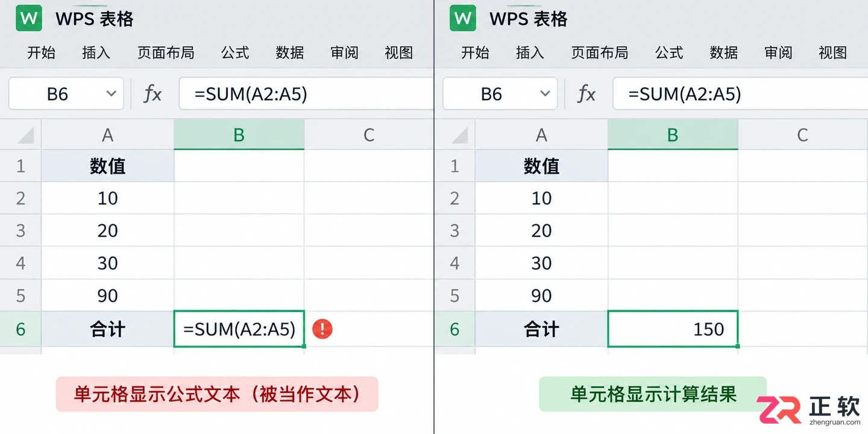Image resolution: width=868 pixels, height=434 pixels.
Task: Open 审阅 tab in left window
Action: pos(345,53)
